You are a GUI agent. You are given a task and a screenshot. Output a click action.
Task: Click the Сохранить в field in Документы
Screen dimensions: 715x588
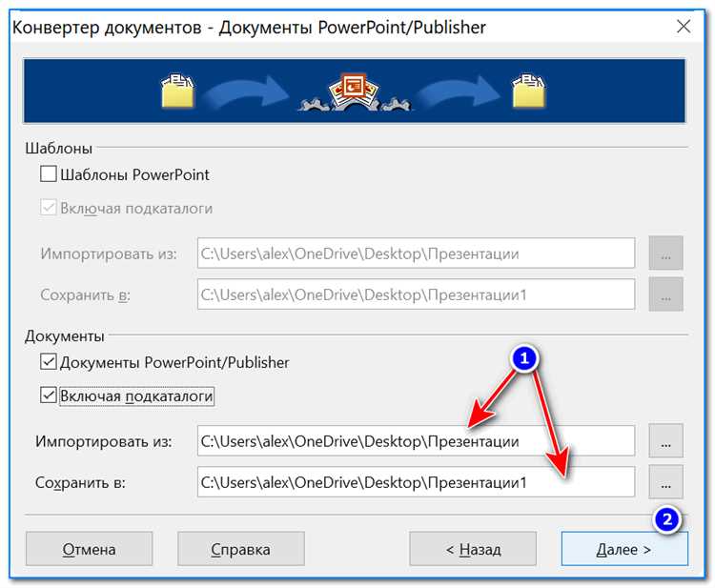tap(416, 482)
